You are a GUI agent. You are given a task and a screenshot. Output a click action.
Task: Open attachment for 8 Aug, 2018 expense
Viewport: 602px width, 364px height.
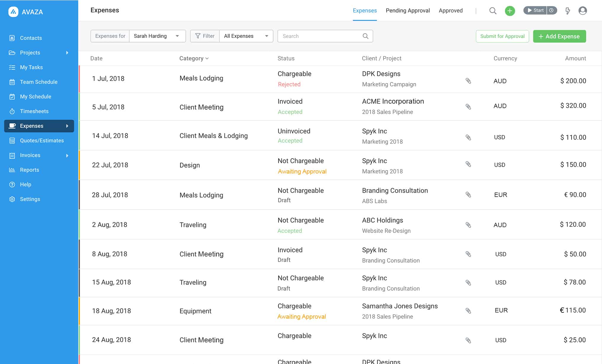[x=468, y=254]
